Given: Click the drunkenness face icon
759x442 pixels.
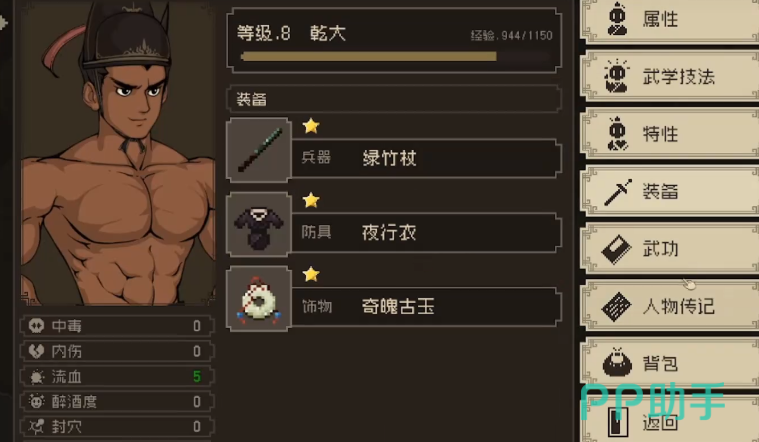Looking at the screenshot, I should pyautogui.click(x=36, y=402).
